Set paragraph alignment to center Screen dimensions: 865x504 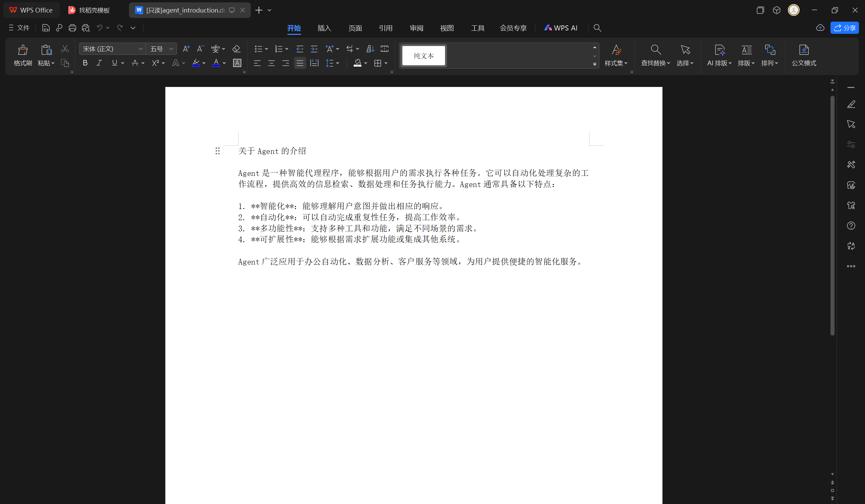point(271,63)
